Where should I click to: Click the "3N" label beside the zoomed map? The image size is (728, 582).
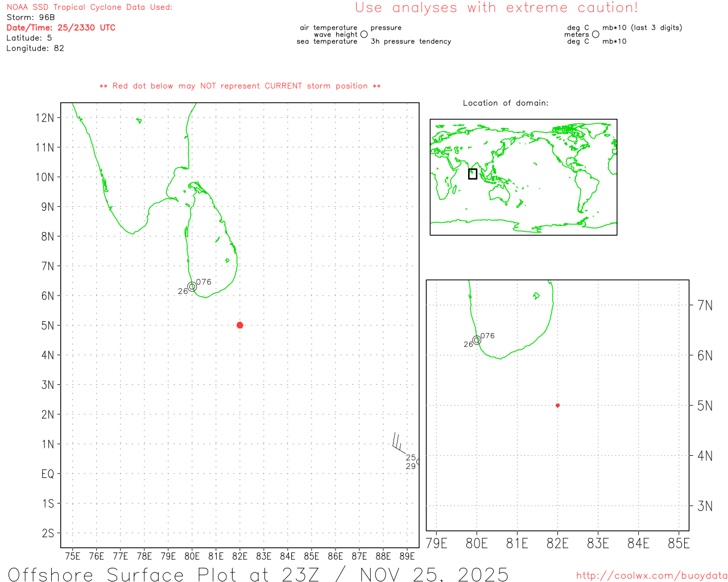coord(705,506)
